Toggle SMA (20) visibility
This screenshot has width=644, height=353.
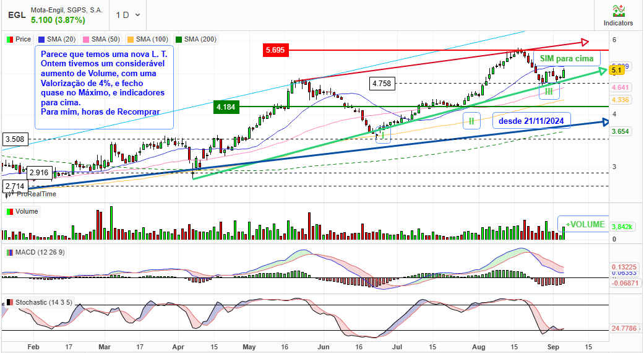[57, 40]
